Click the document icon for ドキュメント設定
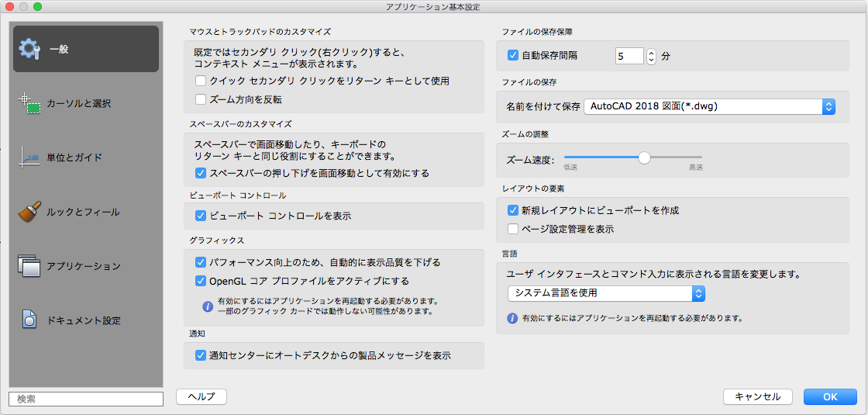Viewport: 868px width, 415px height. click(29, 320)
